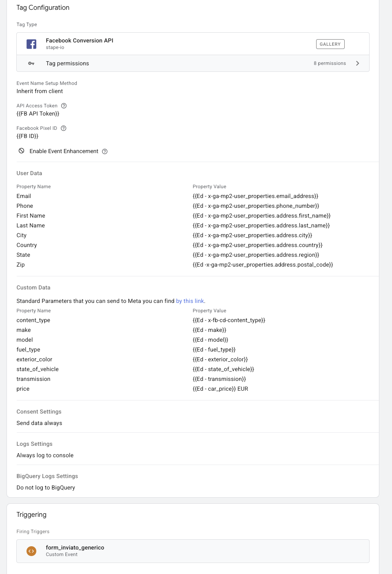Open the 8 permissions row
This screenshot has width=392, height=574.
click(x=193, y=63)
